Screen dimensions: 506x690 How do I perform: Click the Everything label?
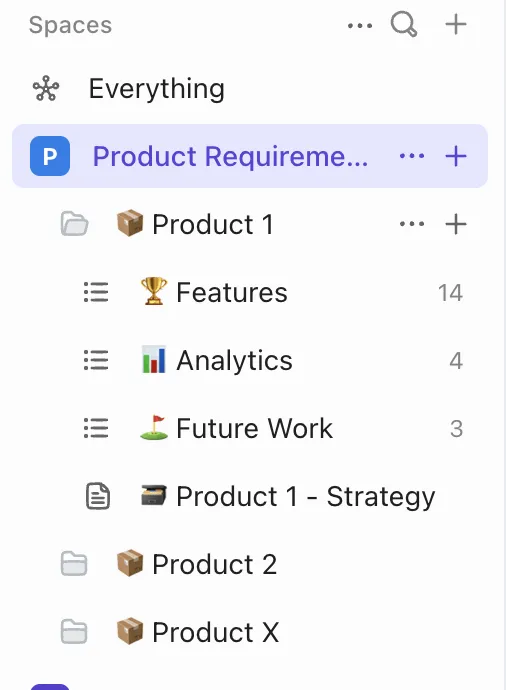tap(157, 89)
